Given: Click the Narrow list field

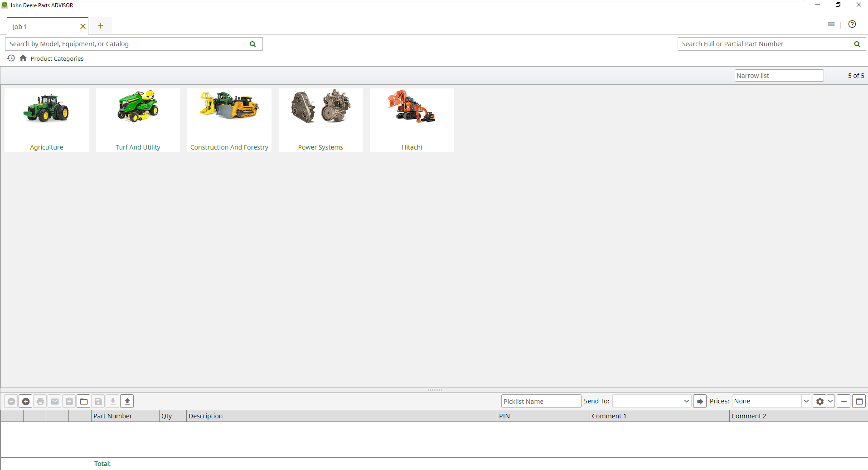Looking at the screenshot, I should tap(779, 76).
